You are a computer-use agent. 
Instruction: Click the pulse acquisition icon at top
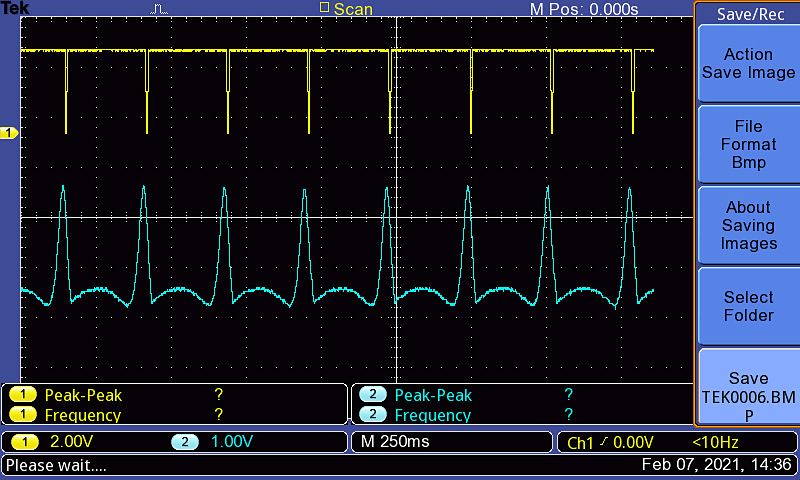(160, 9)
